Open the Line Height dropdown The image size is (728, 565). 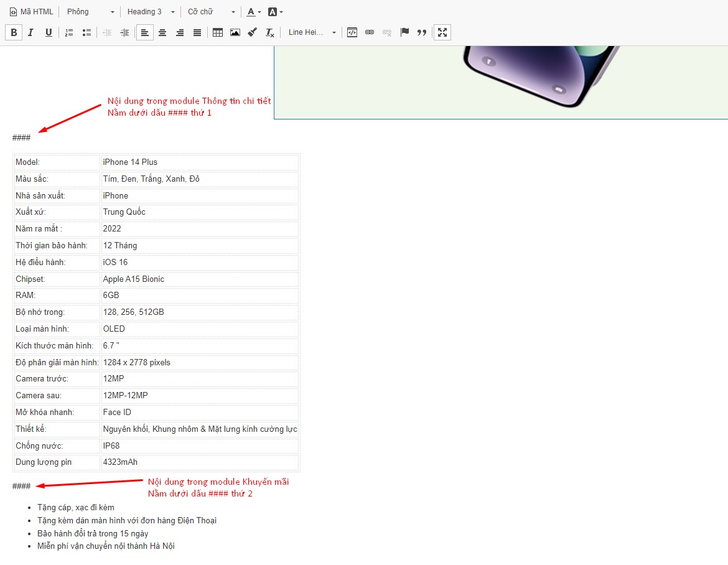(312, 32)
